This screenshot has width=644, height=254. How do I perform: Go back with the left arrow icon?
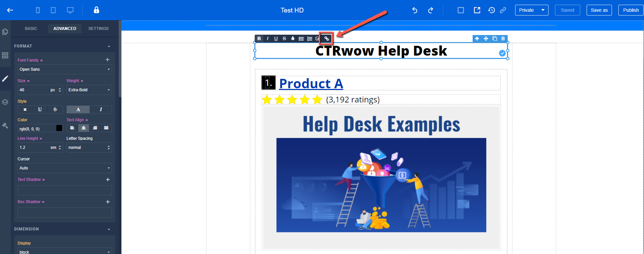click(10, 10)
